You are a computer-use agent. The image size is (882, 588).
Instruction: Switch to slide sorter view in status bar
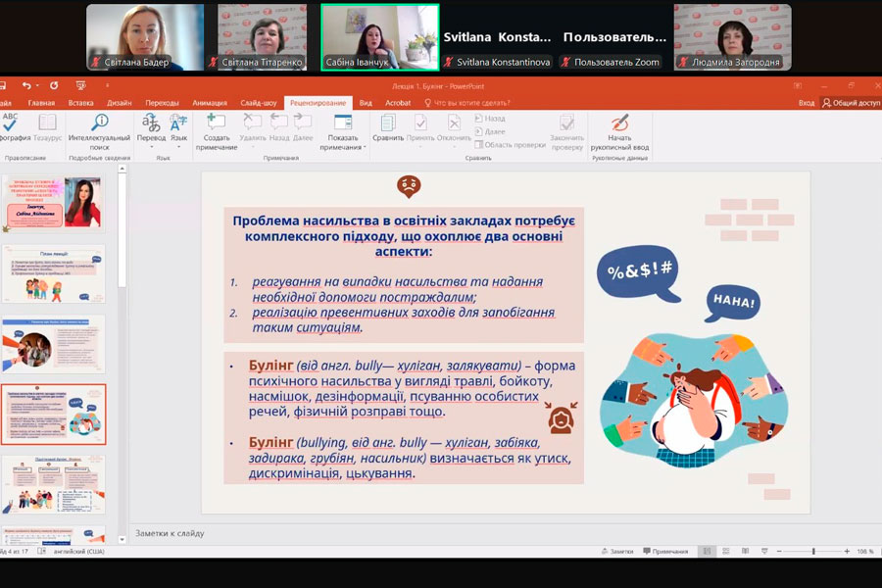click(725, 552)
